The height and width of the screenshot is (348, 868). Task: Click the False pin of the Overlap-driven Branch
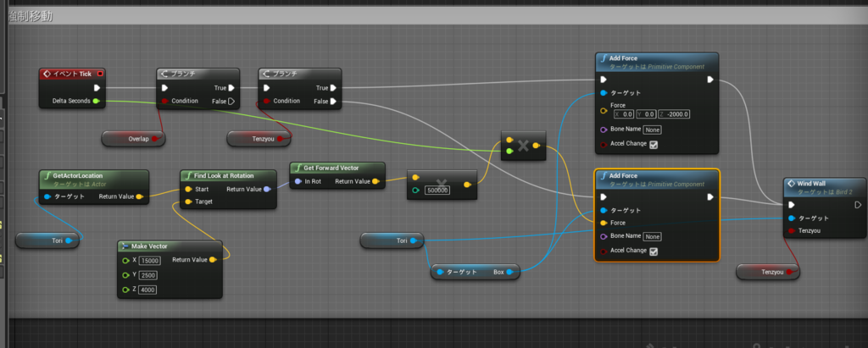[231, 102]
